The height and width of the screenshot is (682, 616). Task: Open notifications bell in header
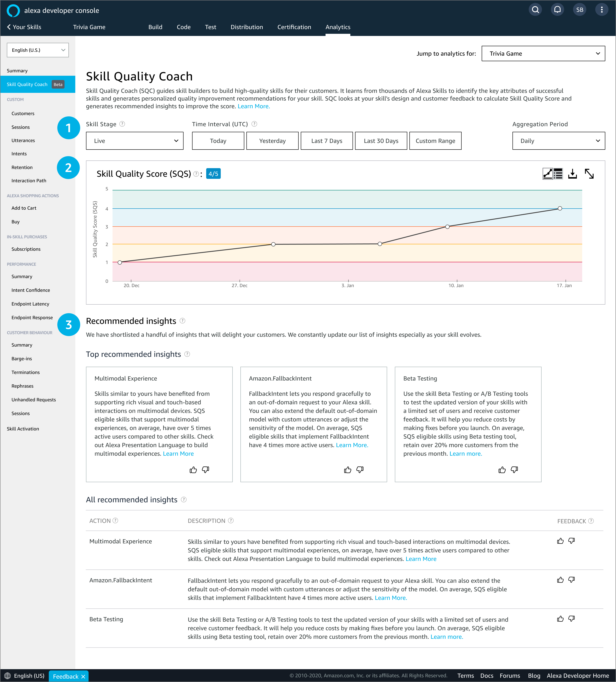tap(557, 10)
